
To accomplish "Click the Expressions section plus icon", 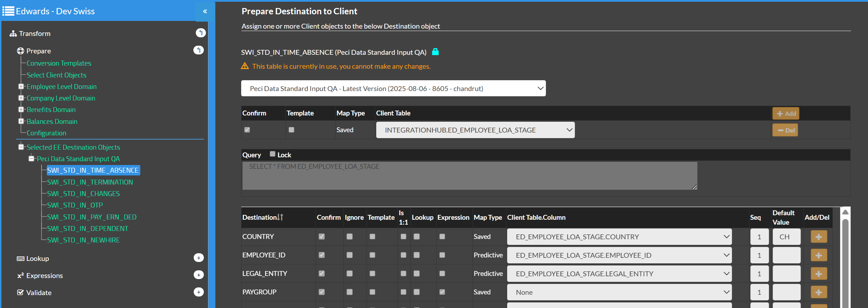I will [x=199, y=275].
